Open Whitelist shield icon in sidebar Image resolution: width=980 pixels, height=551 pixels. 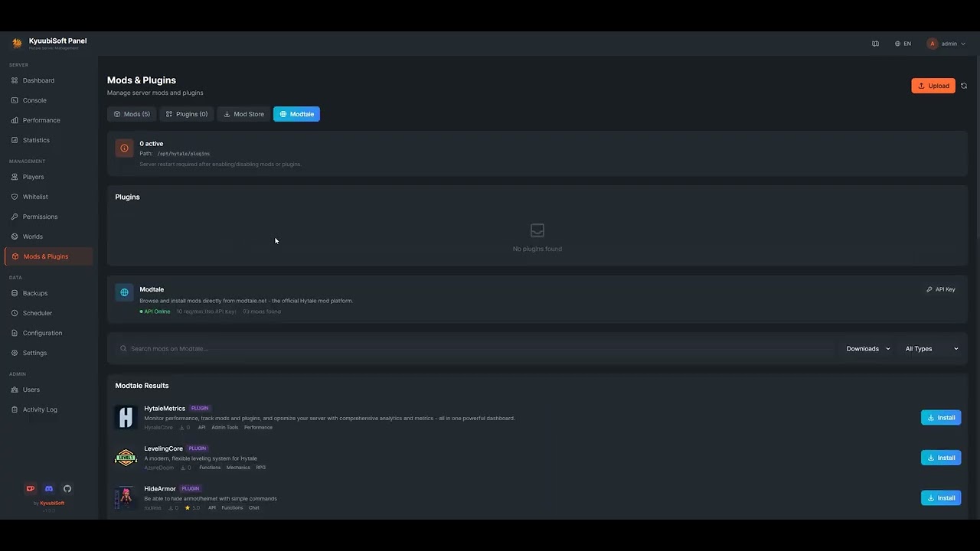click(15, 197)
